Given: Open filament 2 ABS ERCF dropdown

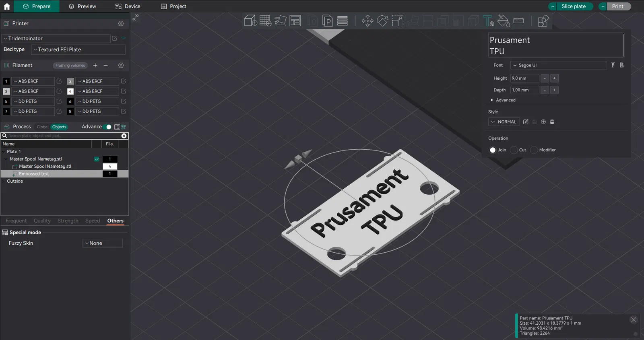Looking at the screenshot, I should coord(97,81).
